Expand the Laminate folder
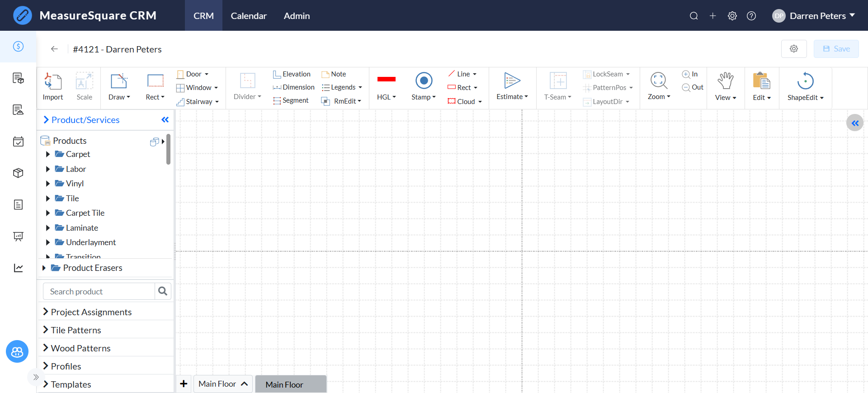 coord(47,228)
